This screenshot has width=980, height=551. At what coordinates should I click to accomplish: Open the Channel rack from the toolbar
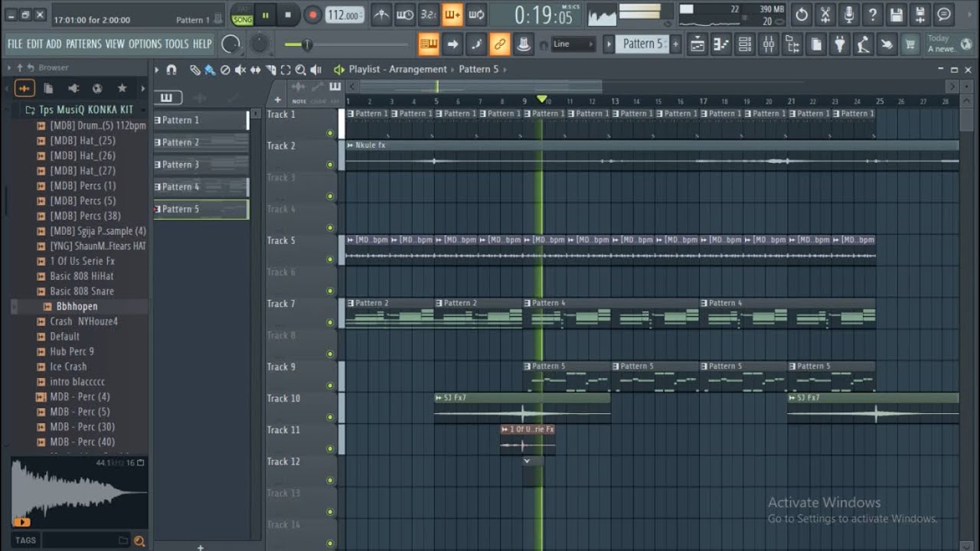[x=745, y=44]
